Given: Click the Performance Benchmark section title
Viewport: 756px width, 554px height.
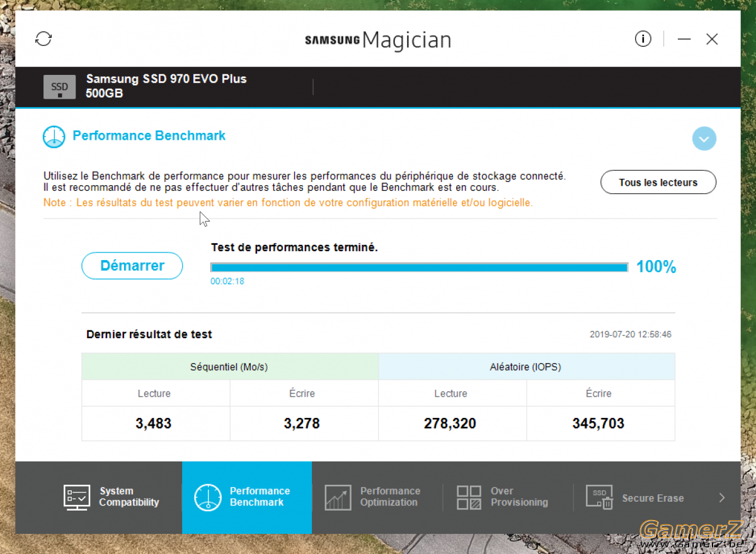Looking at the screenshot, I should tap(149, 136).
